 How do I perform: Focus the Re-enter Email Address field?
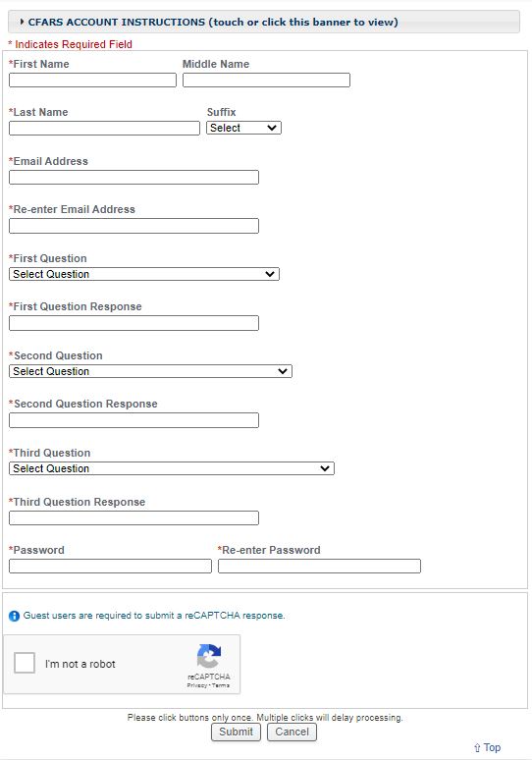coord(133,226)
